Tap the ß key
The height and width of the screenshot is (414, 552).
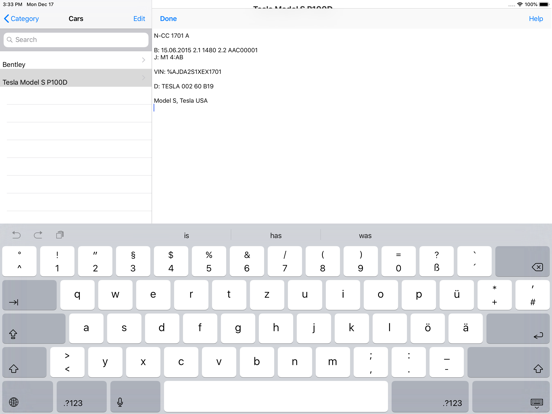tap(437, 261)
